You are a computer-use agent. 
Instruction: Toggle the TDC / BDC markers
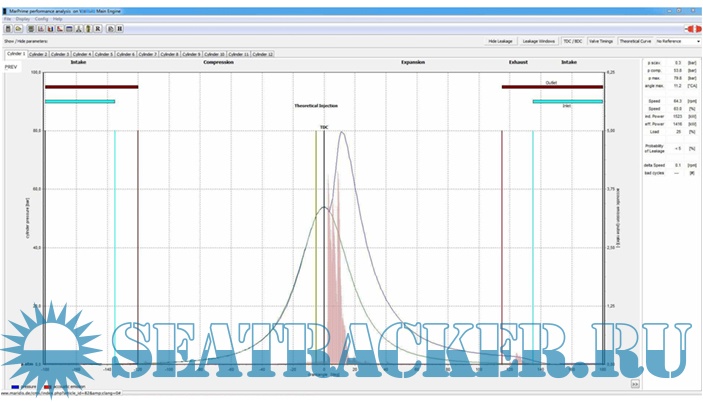coord(573,41)
